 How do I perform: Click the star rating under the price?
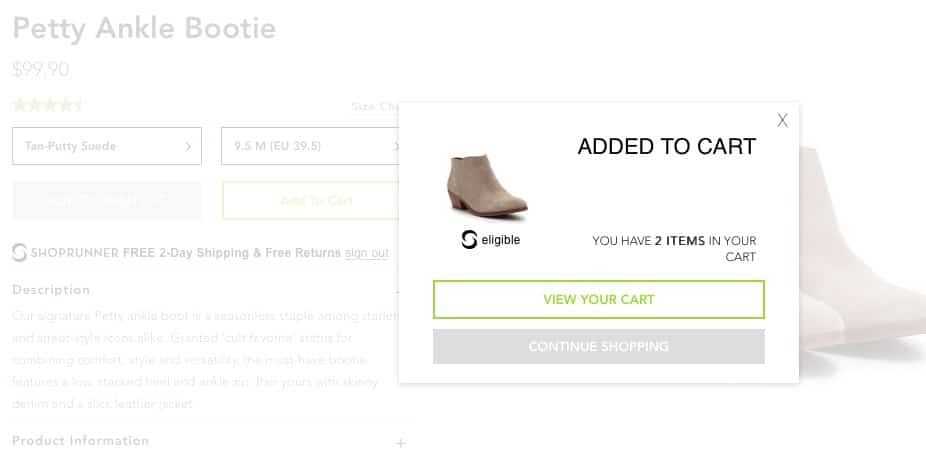[47, 106]
